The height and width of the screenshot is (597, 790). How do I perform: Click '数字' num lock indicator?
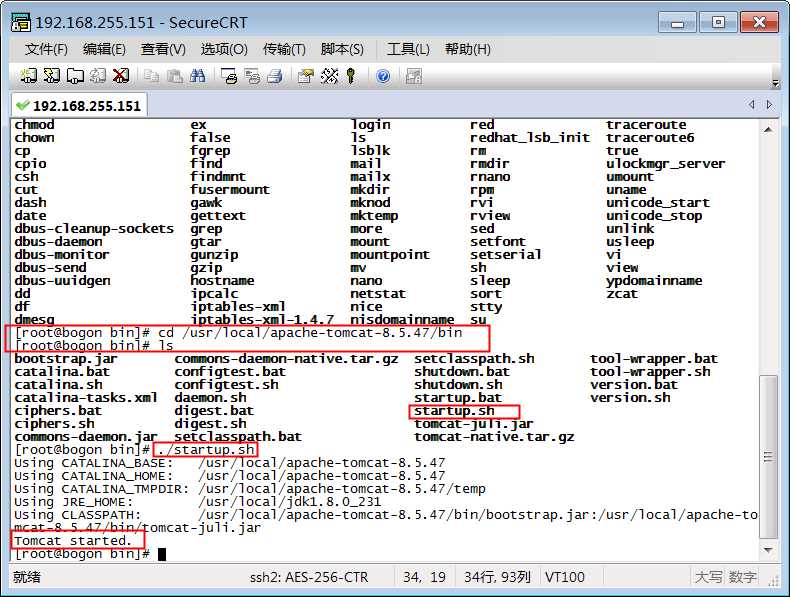743,577
